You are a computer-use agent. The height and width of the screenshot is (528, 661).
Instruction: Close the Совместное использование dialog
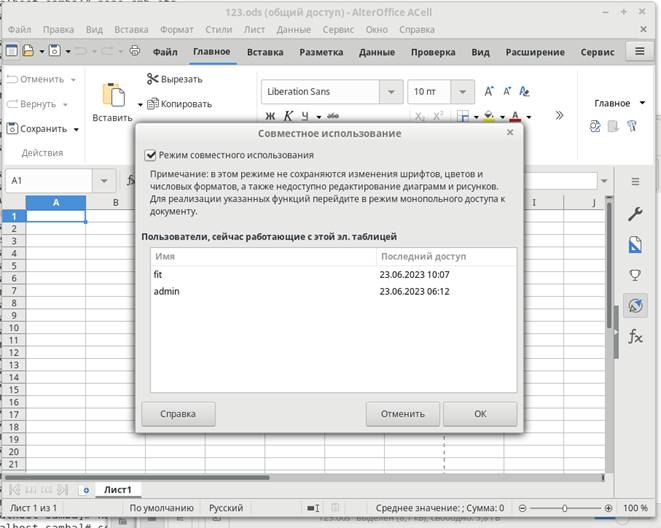click(510, 132)
